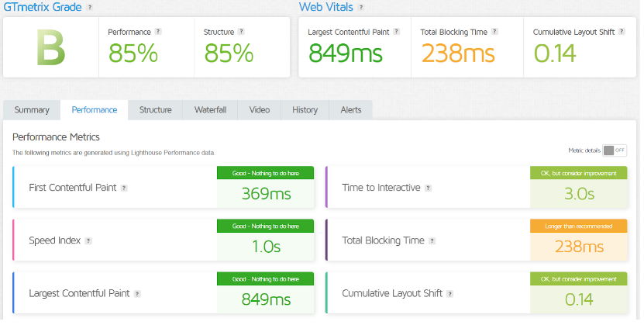Open Structure score help icon in grade box
Viewport: 644px width, 332px height.
241,32
